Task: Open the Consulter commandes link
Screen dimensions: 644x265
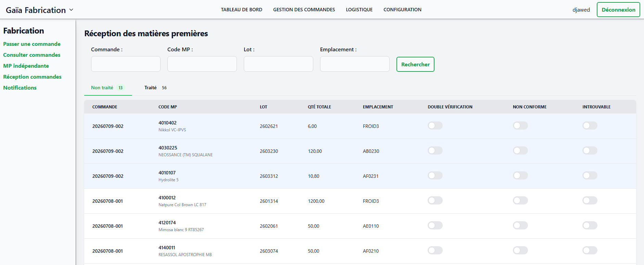Action: click(x=32, y=55)
